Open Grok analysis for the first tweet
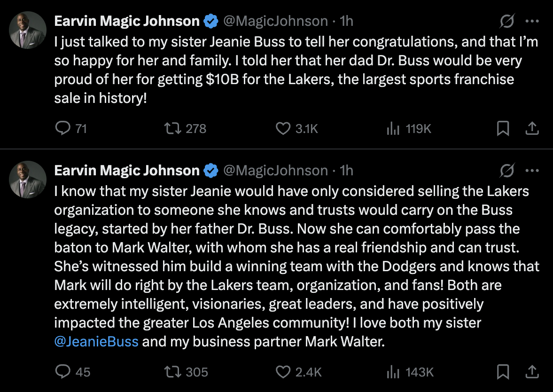The image size is (553, 392). click(x=507, y=21)
